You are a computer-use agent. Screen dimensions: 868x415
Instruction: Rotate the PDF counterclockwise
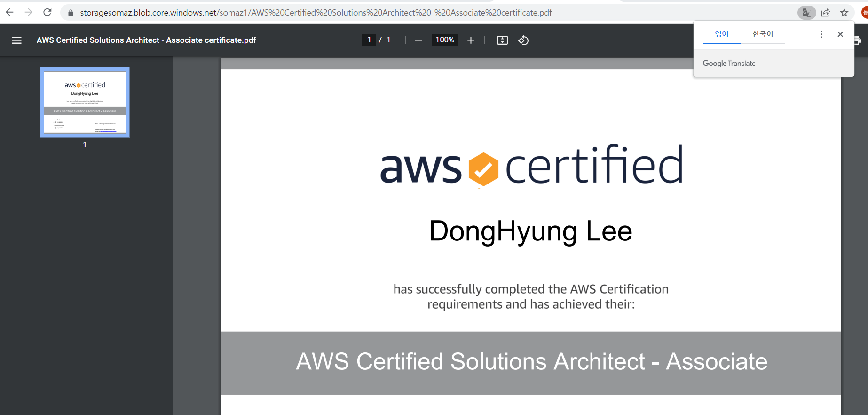point(523,40)
